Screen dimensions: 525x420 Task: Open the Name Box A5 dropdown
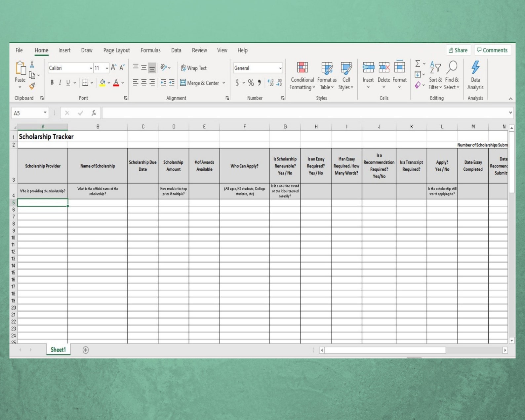pyautogui.click(x=45, y=113)
